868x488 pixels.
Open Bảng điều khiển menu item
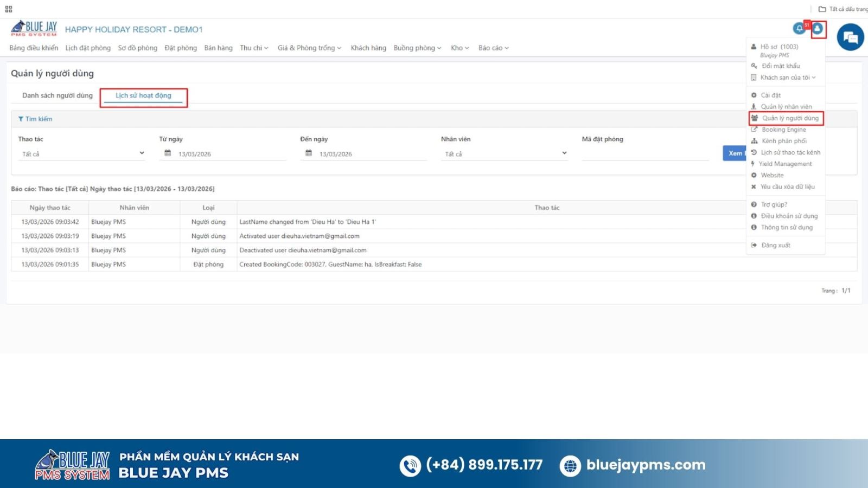click(x=34, y=48)
